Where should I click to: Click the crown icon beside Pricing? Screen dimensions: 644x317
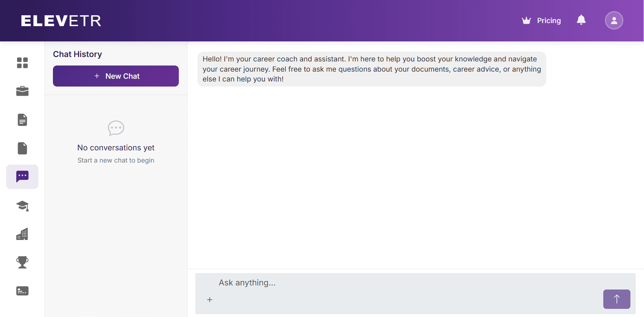(526, 21)
